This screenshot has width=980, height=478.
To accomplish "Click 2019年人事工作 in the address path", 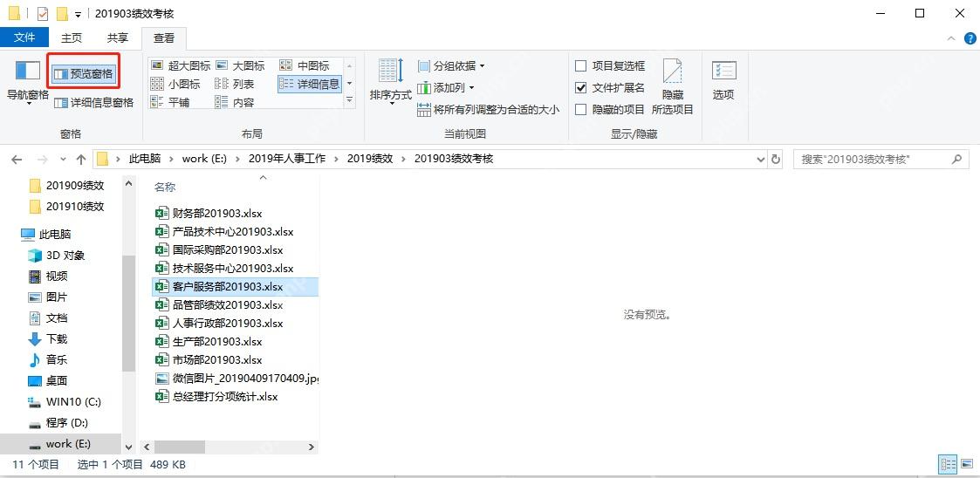I will pyautogui.click(x=287, y=159).
